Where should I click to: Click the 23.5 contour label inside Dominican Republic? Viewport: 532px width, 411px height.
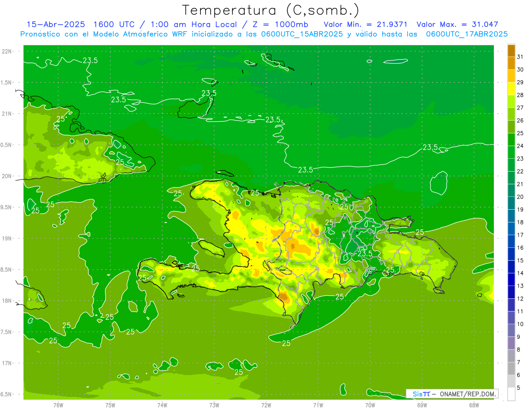click(365, 253)
